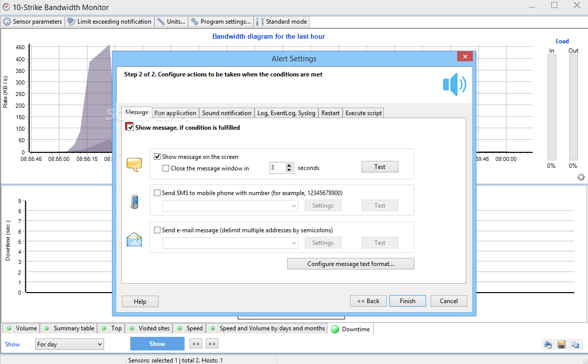Click 'Bandwidth diagram for the last hour' title
Screen dimensions: 588x364
pyautogui.click(x=269, y=36)
